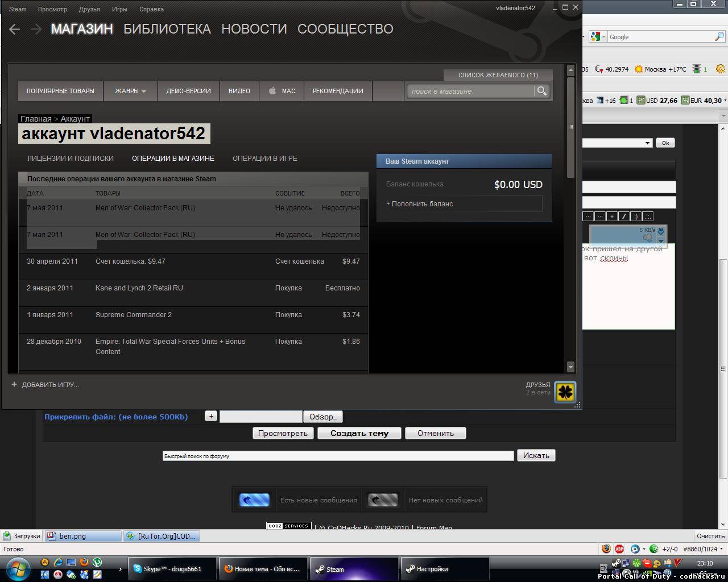Click the Supreme Commander 2 purchase row
This screenshot has height=582, width=728.
193,320
